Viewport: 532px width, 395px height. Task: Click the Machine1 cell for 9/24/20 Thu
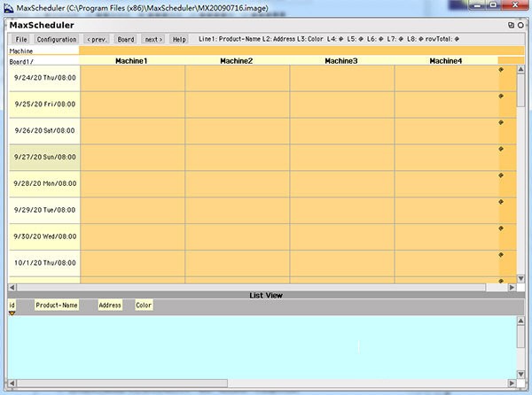tap(132, 78)
